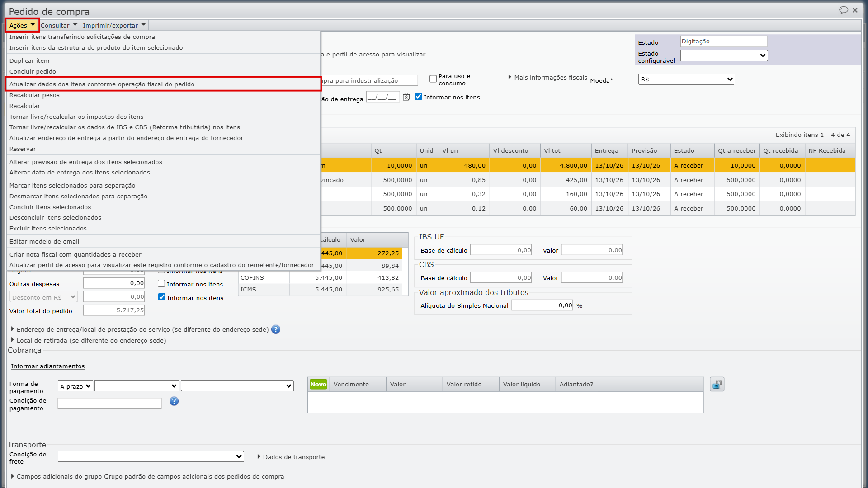Select Atualizar dados dos itens conforme operação fiscal

pos(163,84)
